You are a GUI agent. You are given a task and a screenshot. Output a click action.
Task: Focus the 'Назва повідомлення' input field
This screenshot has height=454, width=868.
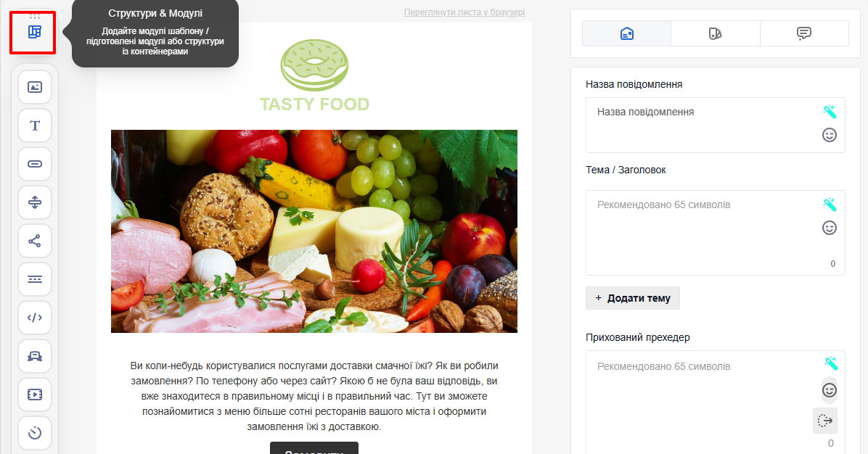(715, 125)
